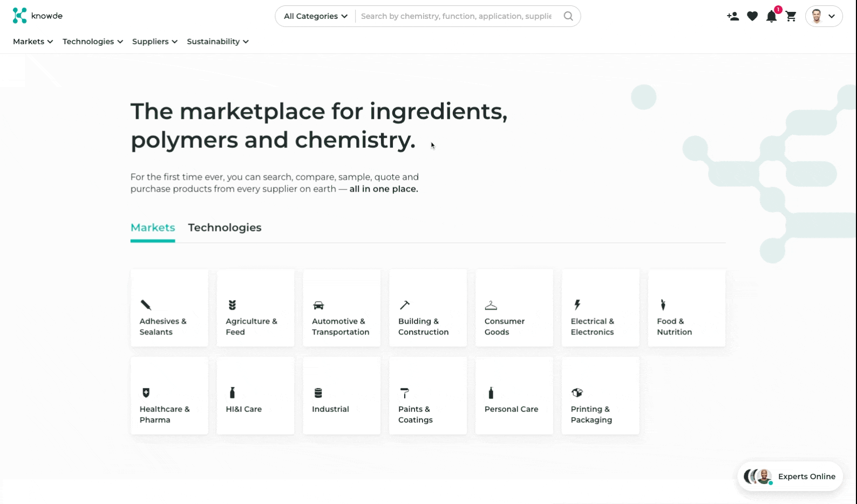Screen dimensions: 857x504
Task: Open the All Categories dropdown
Action: (x=316, y=16)
